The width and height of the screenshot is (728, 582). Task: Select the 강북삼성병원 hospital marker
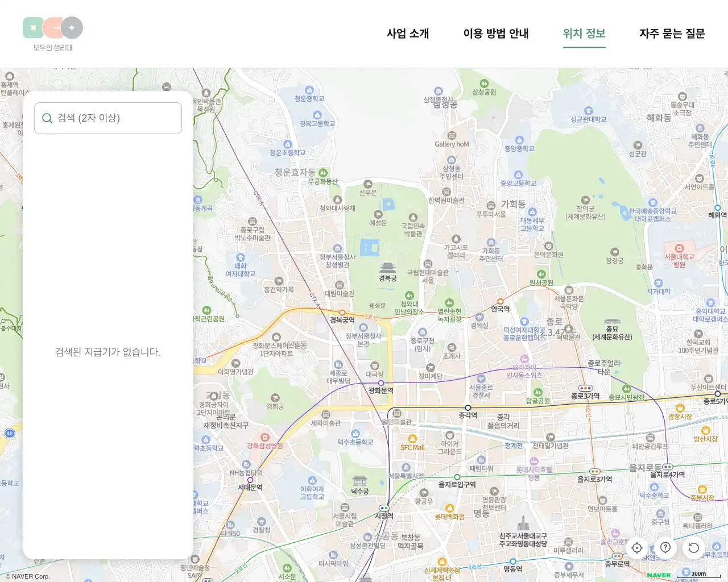pyautogui.click(x=265, y=437)
